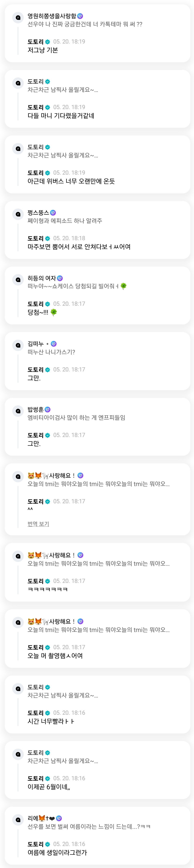This screenshot has width=194, height=868.
Task: Click the fan badge beside 김떠누
Action: (53, 344)
